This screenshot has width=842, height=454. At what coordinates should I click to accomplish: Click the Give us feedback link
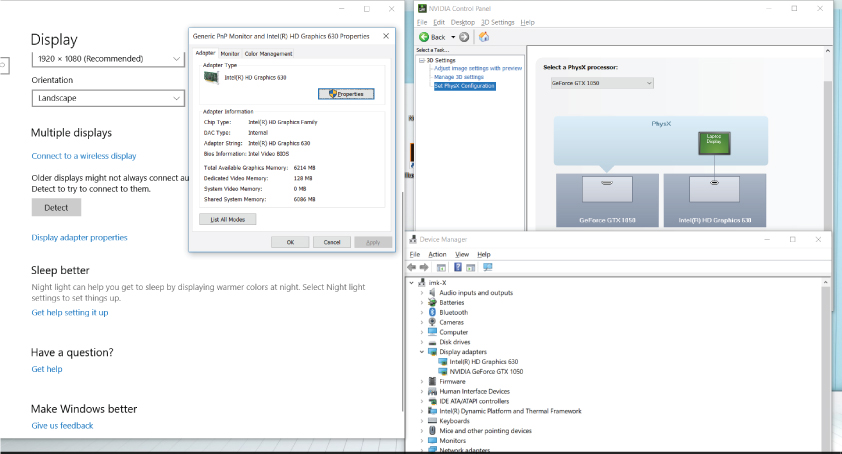(62, 426)
